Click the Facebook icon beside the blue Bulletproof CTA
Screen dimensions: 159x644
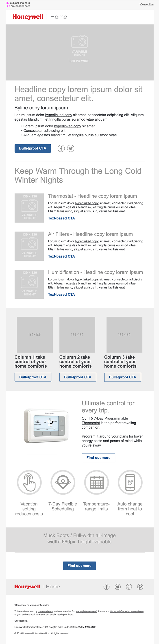pos(61,148)
